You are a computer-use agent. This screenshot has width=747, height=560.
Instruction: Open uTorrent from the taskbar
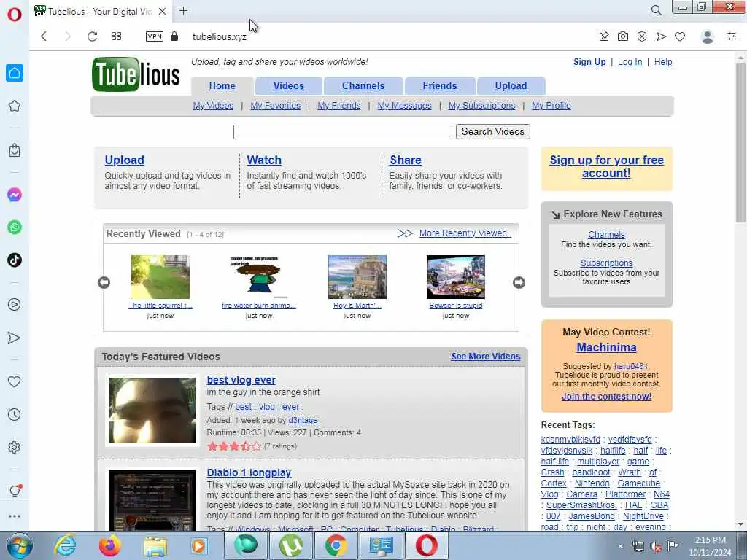[290, 545]
